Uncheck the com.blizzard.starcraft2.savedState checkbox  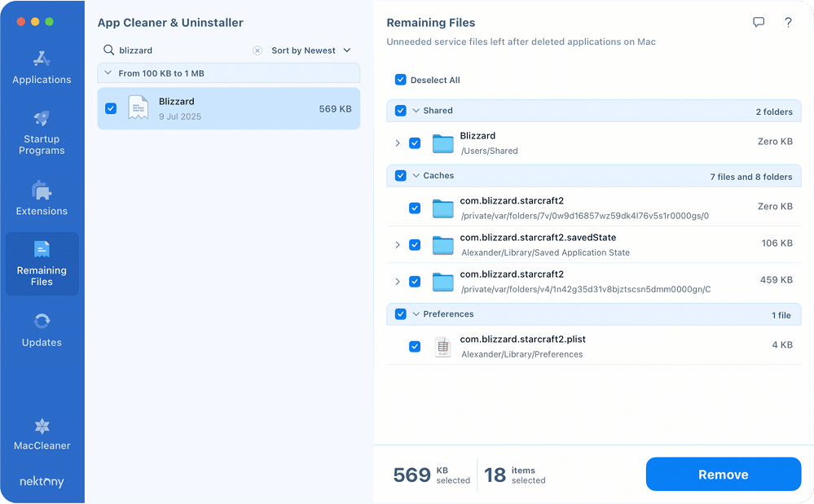click(414, 245)
